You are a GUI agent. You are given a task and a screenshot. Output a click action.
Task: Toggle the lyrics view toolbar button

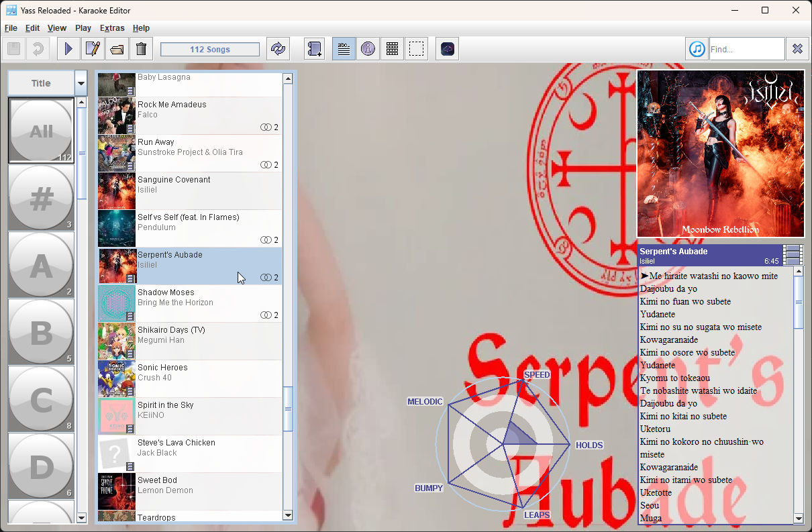(344, 49)
